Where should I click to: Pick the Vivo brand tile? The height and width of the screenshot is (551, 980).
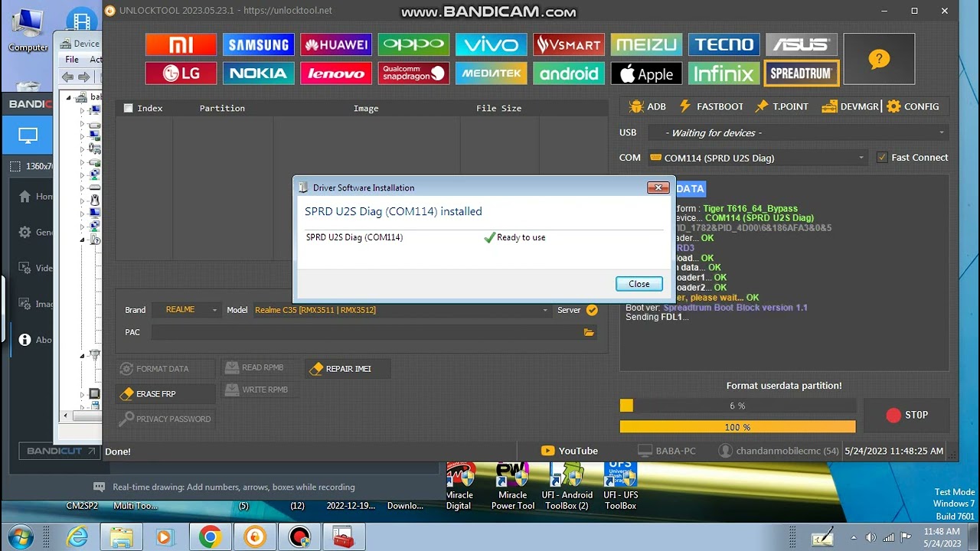[x=491, y=44]
